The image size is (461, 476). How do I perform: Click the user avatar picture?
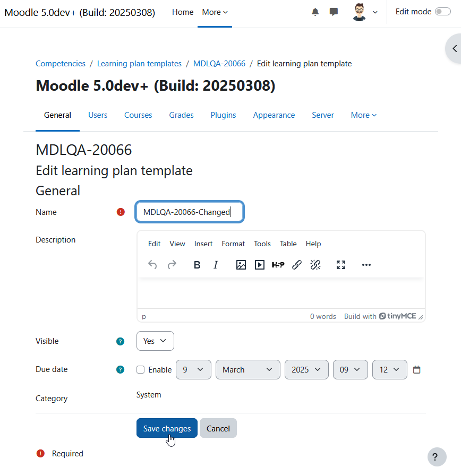(359, 12)
